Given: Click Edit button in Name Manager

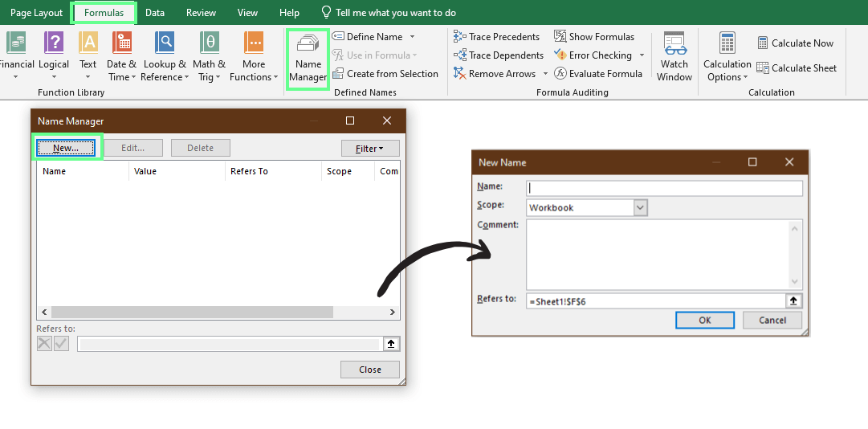Looking at the screenshot, I should (x=132, y=148).
